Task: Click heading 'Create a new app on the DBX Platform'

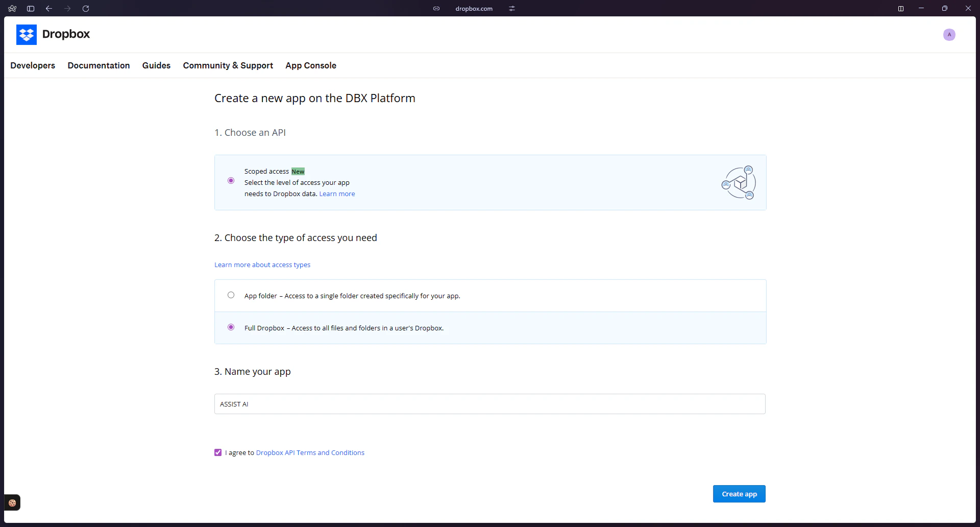Action: pos(315,98)
